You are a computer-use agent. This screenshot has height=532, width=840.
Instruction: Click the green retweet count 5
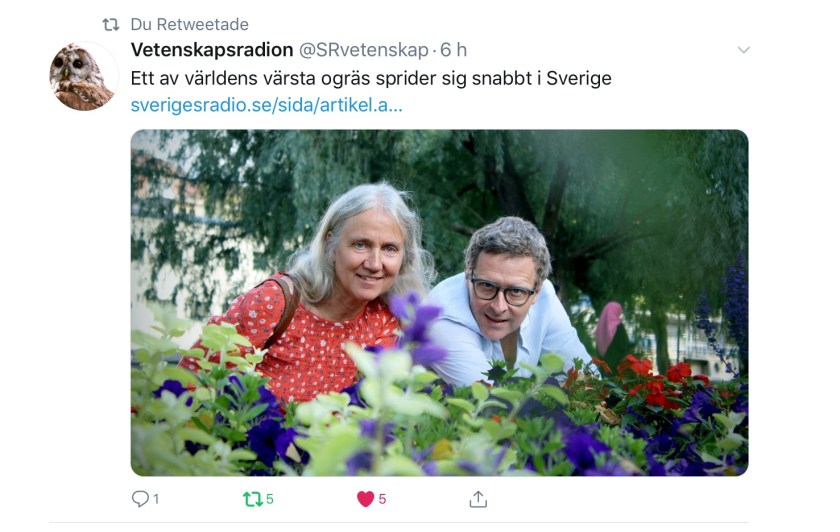tap(269, 499)
